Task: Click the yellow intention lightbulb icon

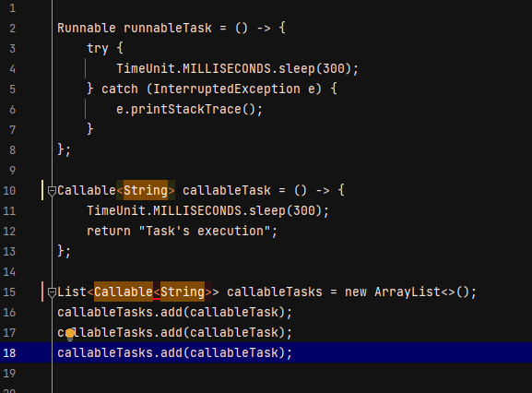Action: pyautogui.click(x=70, y=334)
